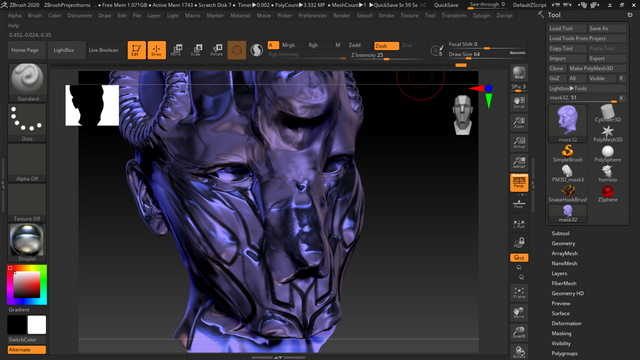Viewport: 640px width, 360px height.
Task: Adjust the Draw Size slider
Action: pyautogui.click(x=487, y=54)
